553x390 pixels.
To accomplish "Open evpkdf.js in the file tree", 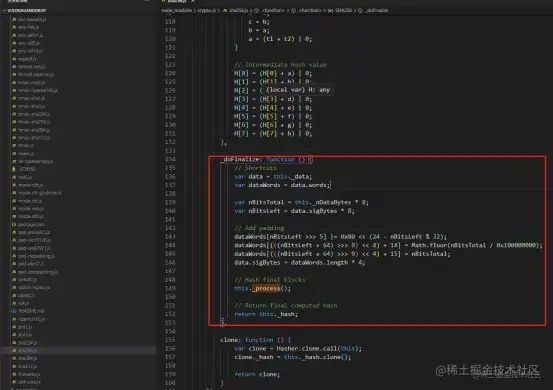I will [27, 59].
